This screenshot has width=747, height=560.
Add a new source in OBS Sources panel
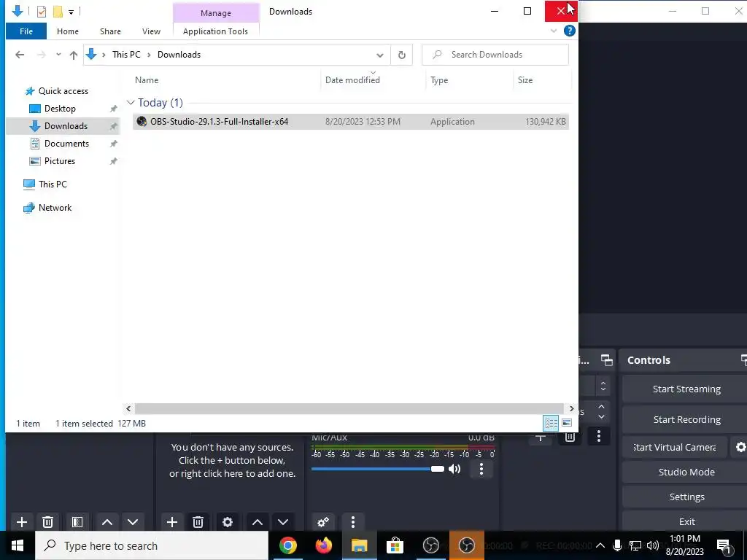172,522
